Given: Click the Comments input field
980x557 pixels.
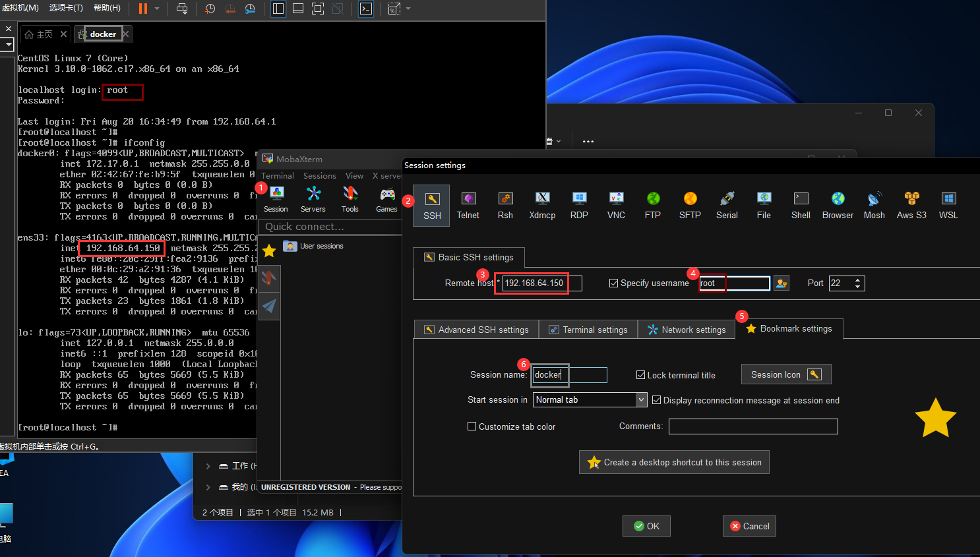Looking at the screenshot, I should (x=753, y=426).
